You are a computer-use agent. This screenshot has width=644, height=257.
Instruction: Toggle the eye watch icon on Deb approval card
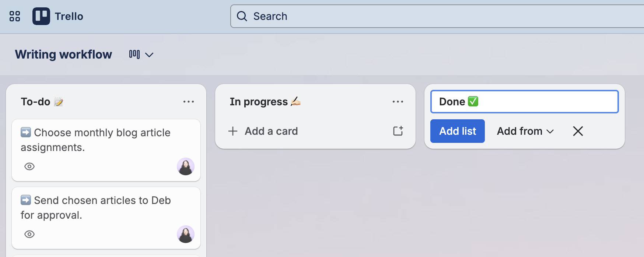[29, 235]
